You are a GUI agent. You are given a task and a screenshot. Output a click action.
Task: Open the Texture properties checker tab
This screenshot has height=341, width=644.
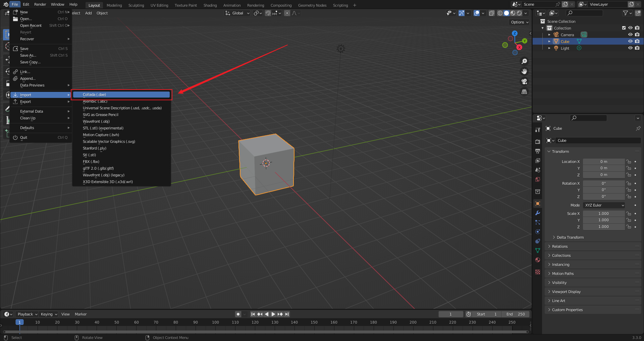[538, 272]
